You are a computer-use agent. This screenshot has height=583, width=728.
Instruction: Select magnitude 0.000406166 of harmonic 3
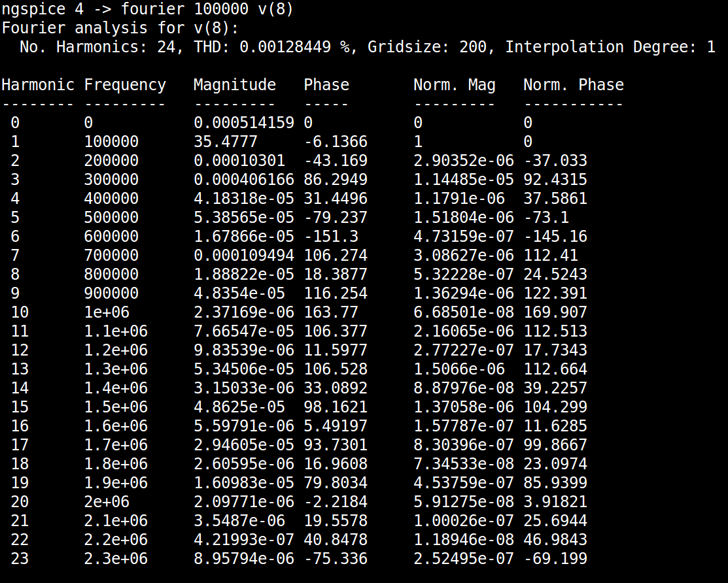click(x=244, y=180)
